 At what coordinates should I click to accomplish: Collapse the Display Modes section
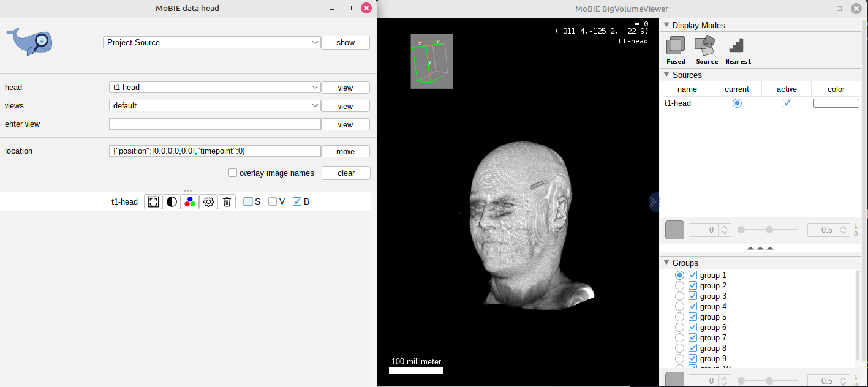(x=666, y=25)
